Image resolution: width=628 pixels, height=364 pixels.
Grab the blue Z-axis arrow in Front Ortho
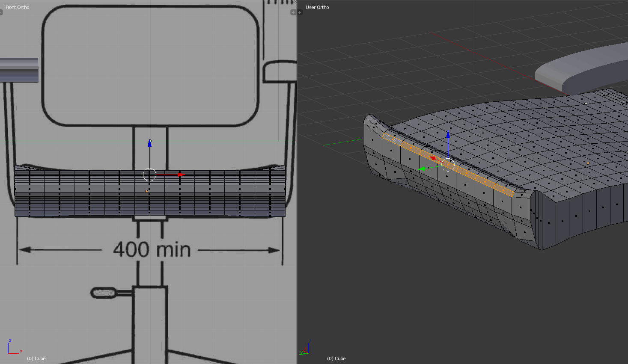(149, 143)
